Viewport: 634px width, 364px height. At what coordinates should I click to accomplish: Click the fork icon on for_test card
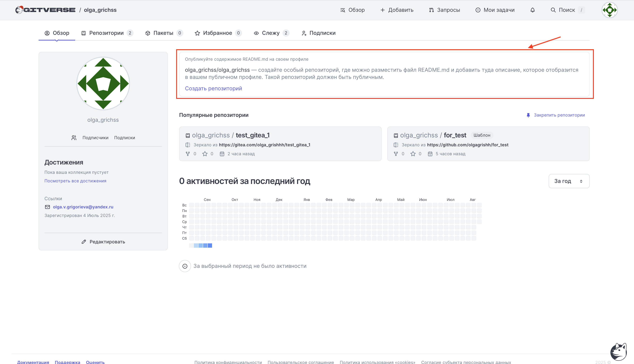pyautogui.click(x=396, y=154)
